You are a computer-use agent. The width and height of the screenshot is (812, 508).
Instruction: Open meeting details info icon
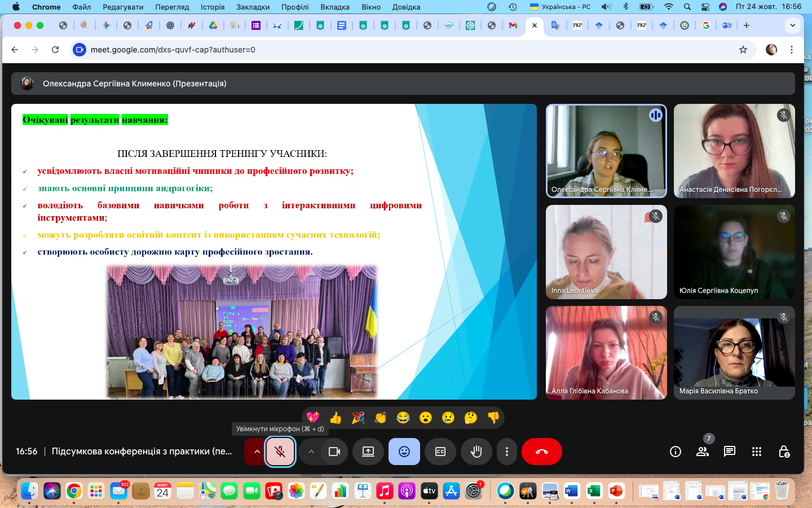pyautogui.click(x=676, y=452)
